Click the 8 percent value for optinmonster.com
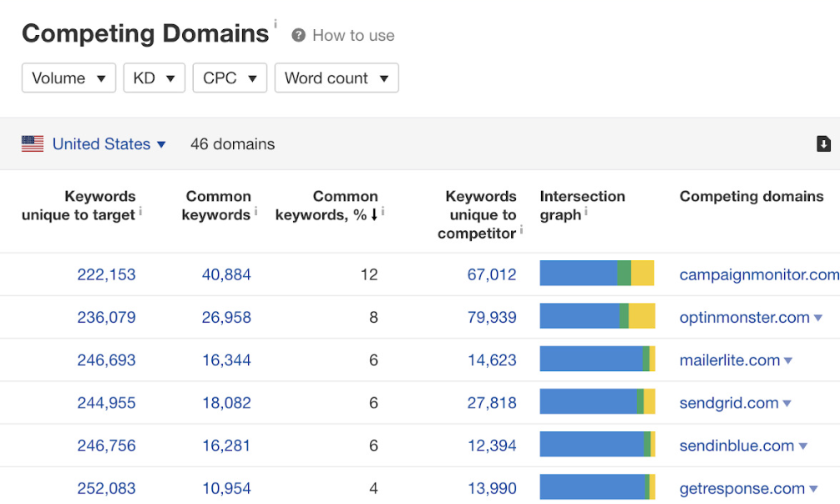This screenshot has width=840, height=504. coord(373,318)
